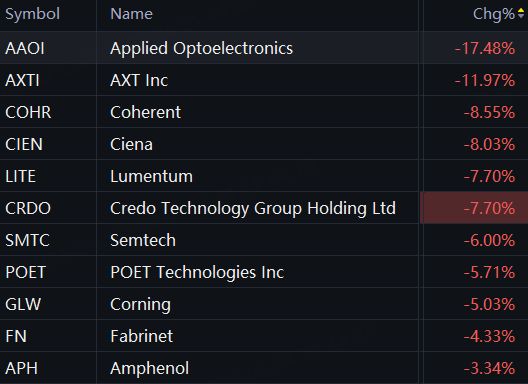This screenshot has width=528, height=384.
Task: Click POET Technologies Inc name
Action: coord(197,272)
